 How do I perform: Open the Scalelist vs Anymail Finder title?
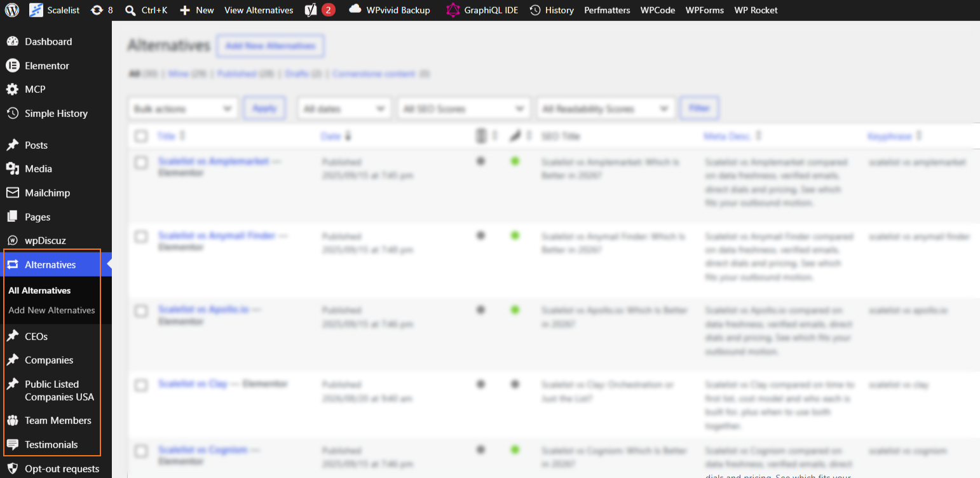point(217,236)
